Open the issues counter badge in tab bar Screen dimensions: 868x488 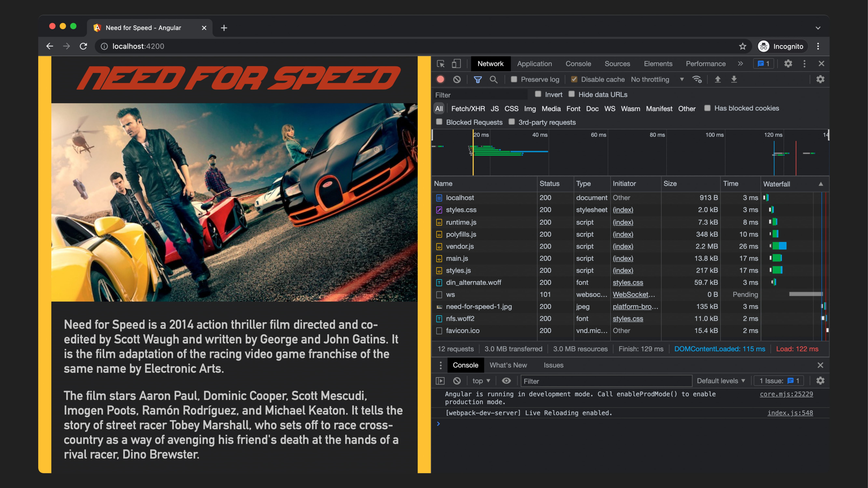[764, 64]
